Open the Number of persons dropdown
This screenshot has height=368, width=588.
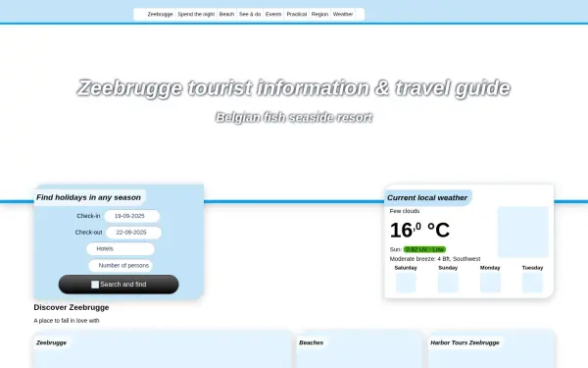(121, 266)
